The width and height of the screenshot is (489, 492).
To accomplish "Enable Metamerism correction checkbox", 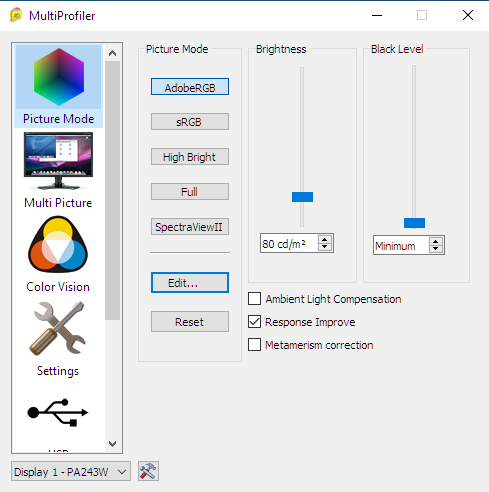I will [x=254, y=345].
